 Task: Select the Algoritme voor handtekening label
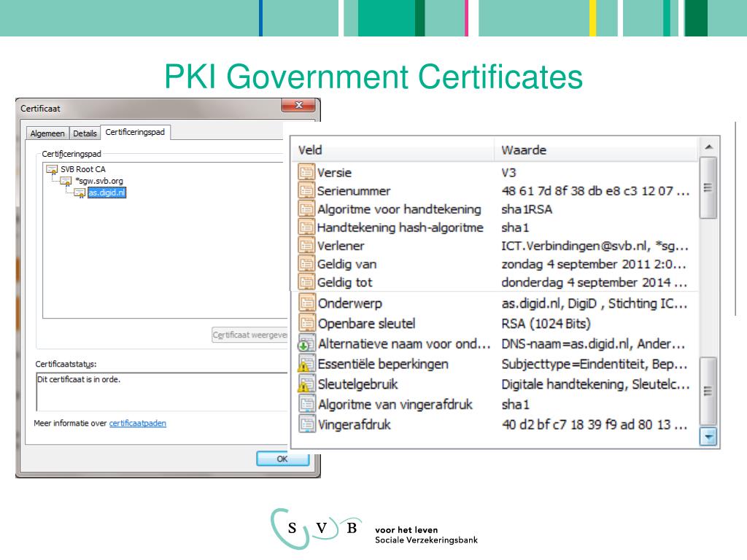[399, 209]
